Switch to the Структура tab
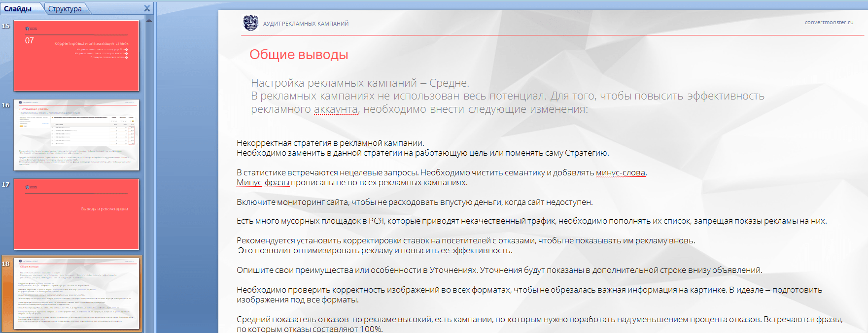 point(65,9)
